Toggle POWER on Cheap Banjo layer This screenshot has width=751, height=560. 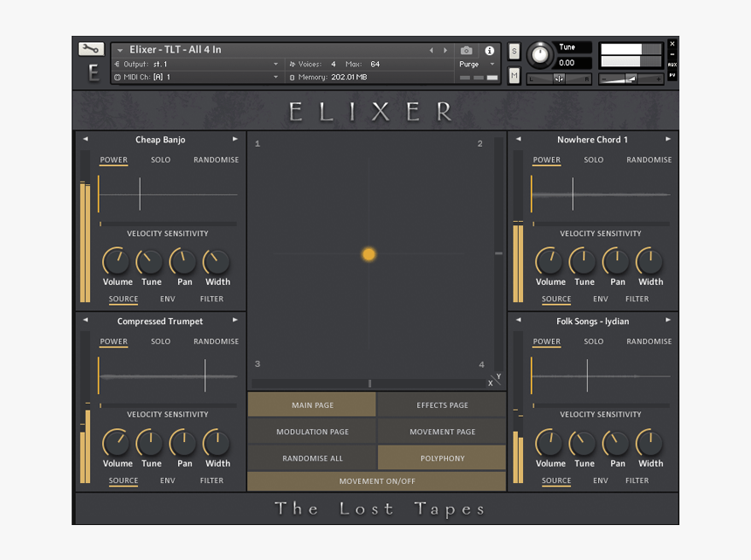click(114, 160)
